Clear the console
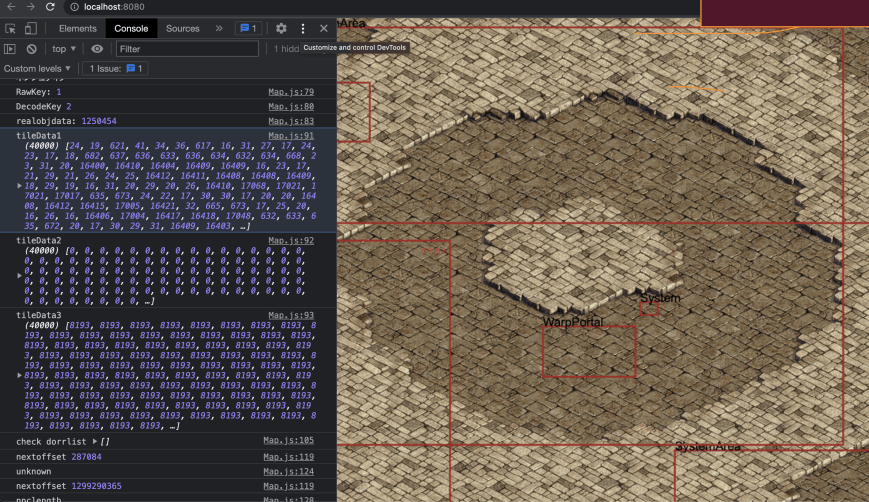 32,49
